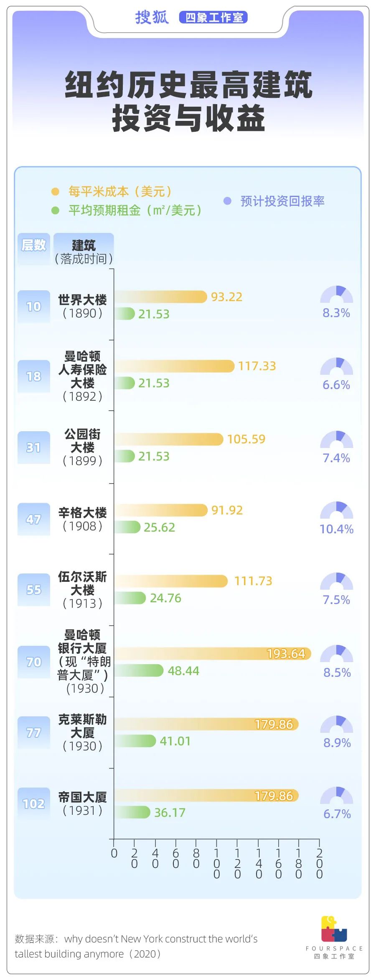The width and height of the screenshot is (376, 980).
Task: Click the orange bar labeled 117.33
Action: 174,366
